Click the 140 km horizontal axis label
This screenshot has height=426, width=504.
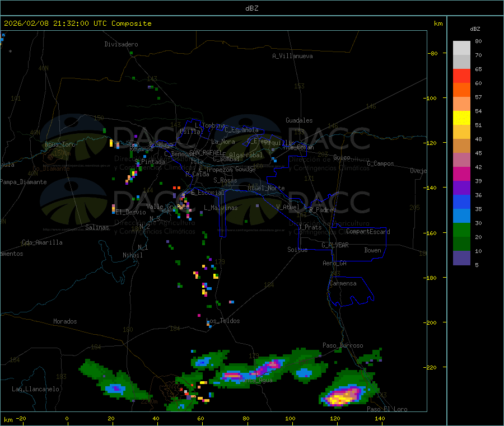click(x=380, y=418)
